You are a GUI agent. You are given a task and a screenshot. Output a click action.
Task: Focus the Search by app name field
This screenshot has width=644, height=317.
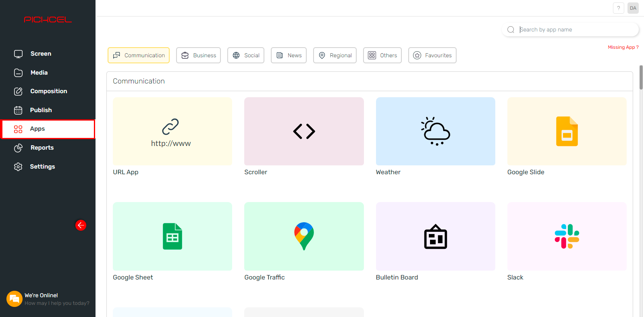point(571,29)
